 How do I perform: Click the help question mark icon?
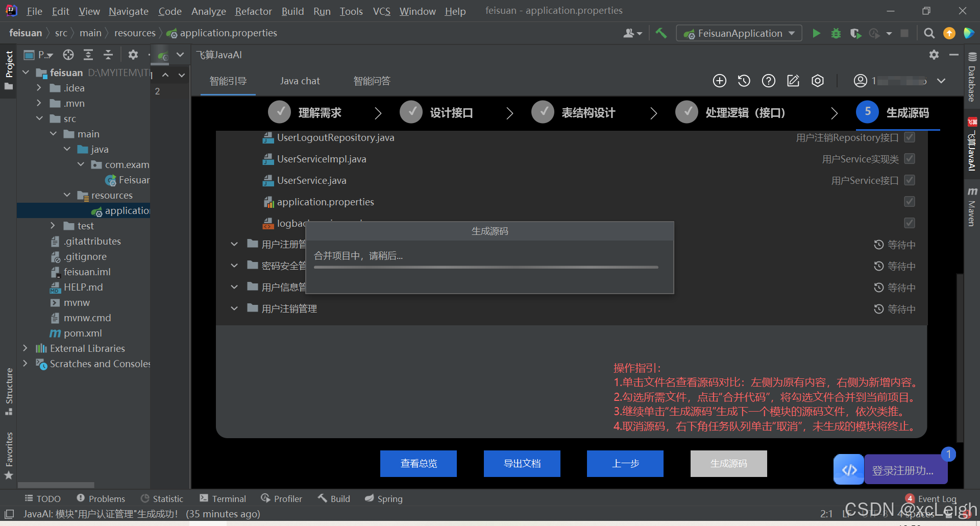pos(768,81)
